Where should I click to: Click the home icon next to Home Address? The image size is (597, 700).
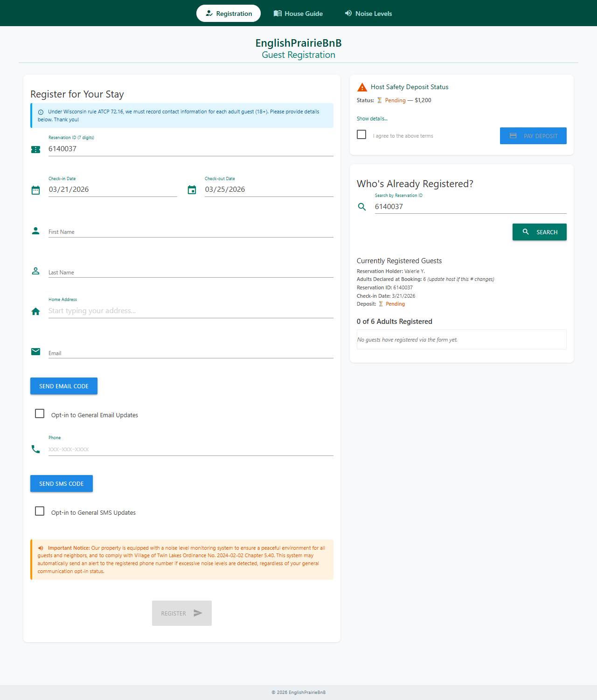pyautogui.click(x=35, y=311)
